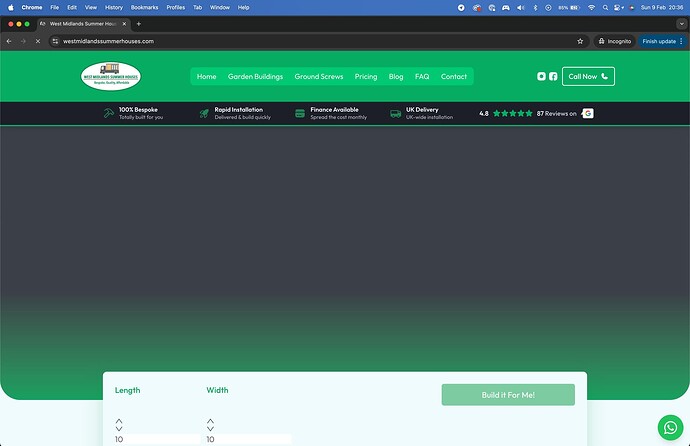
Task: Click the address bar URL
Action: (108, 41)
